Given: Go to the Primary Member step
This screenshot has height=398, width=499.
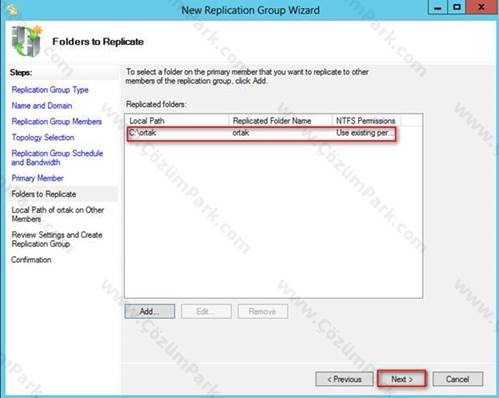Looking at the screenshot, I should [37, 178].
